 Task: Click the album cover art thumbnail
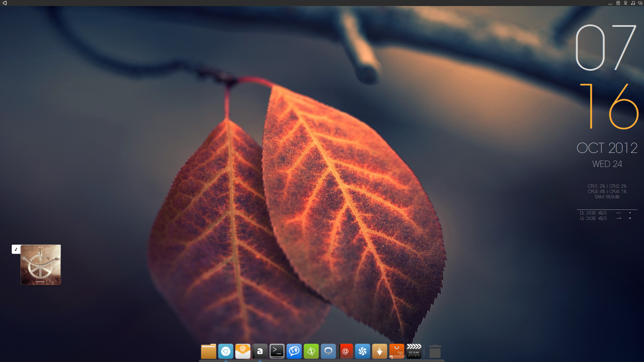(x=41, y=265)
